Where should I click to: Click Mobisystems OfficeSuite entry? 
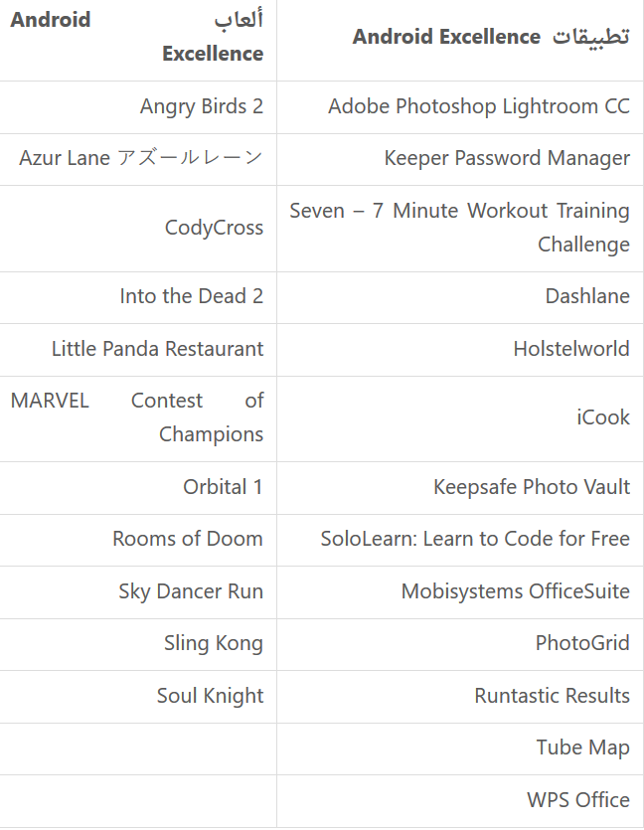515,591
